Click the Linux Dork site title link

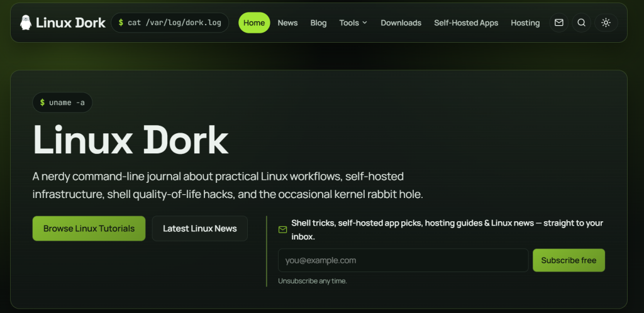(x=70, y=23)
